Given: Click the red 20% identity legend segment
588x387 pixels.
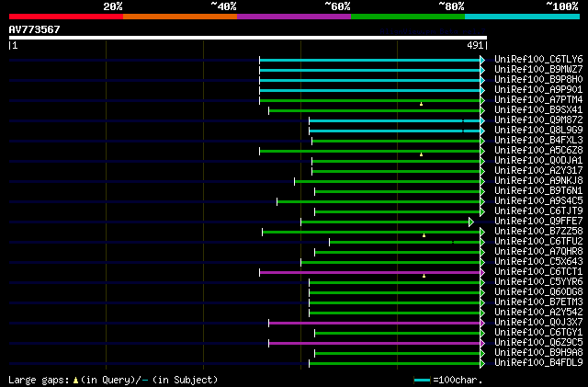Looking at the screenshot, I should (66, 17).
